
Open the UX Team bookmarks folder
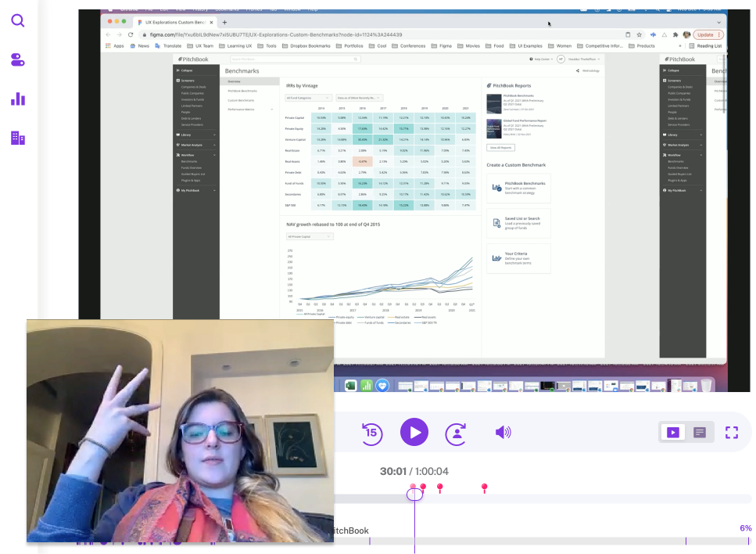[x=200, y=46]
